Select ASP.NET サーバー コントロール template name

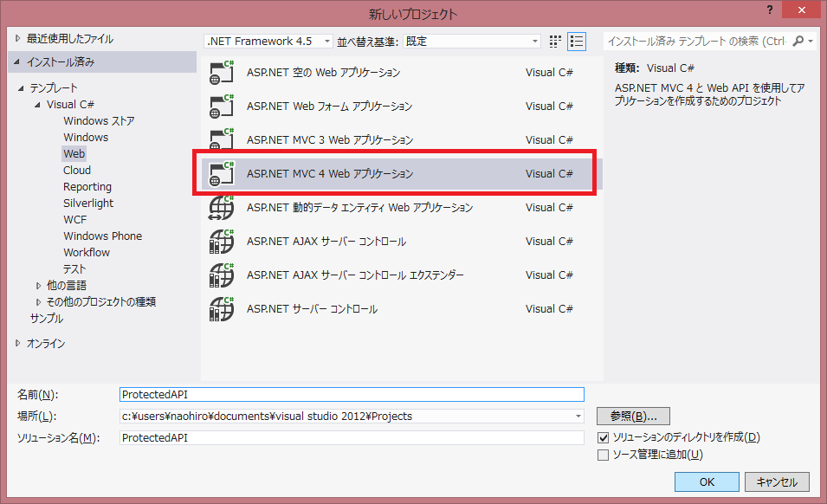313,308
